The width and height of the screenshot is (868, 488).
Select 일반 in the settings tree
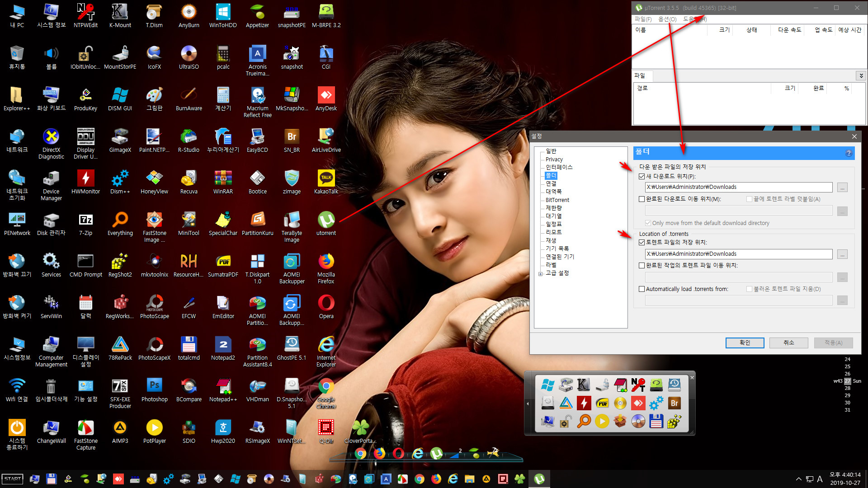551,151
